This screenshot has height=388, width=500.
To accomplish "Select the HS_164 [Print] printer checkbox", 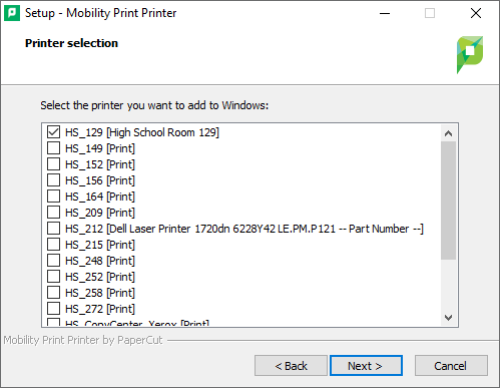I will pos(53,196).
